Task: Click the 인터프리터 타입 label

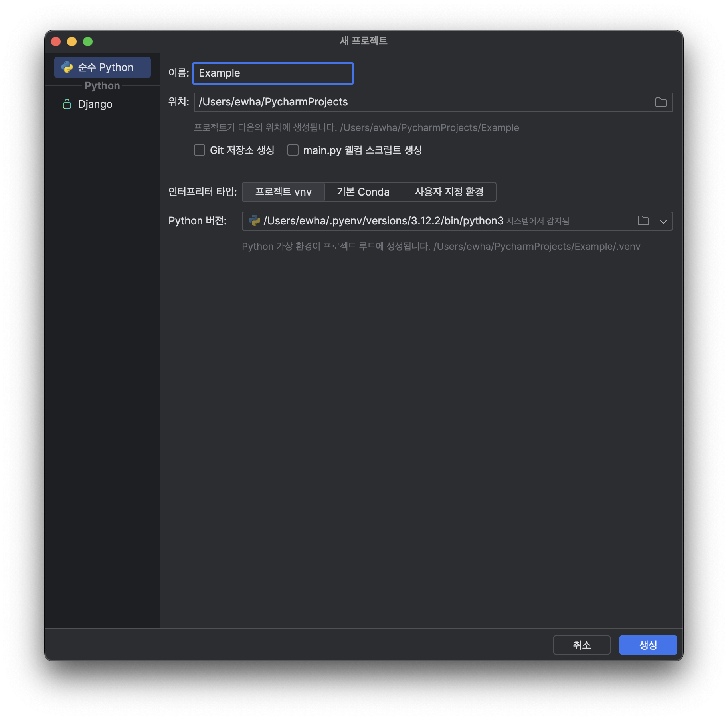Action: (203, 192)
